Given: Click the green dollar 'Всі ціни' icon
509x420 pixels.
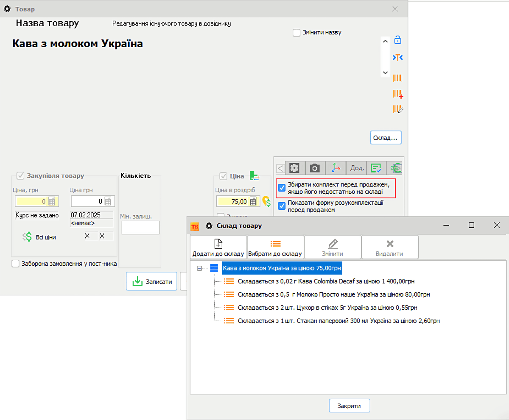Looking at the screenshot, I should click(x=27, y=237).
